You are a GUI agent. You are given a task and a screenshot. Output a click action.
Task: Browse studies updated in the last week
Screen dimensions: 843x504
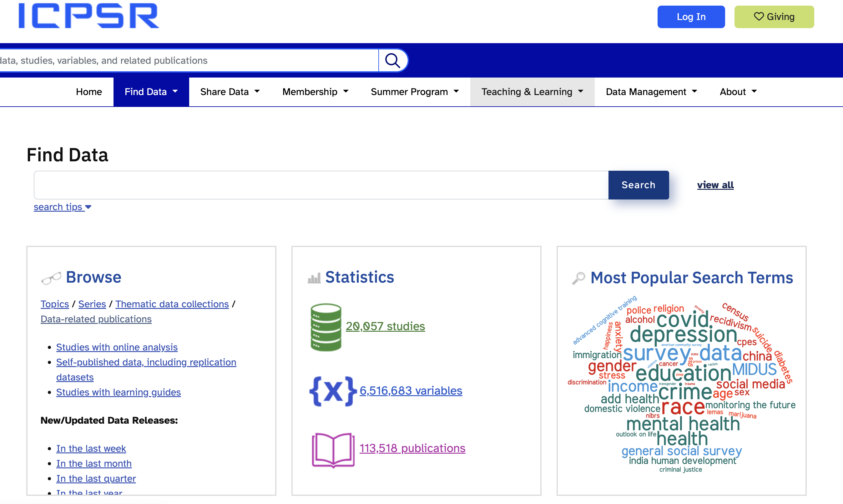91,448
